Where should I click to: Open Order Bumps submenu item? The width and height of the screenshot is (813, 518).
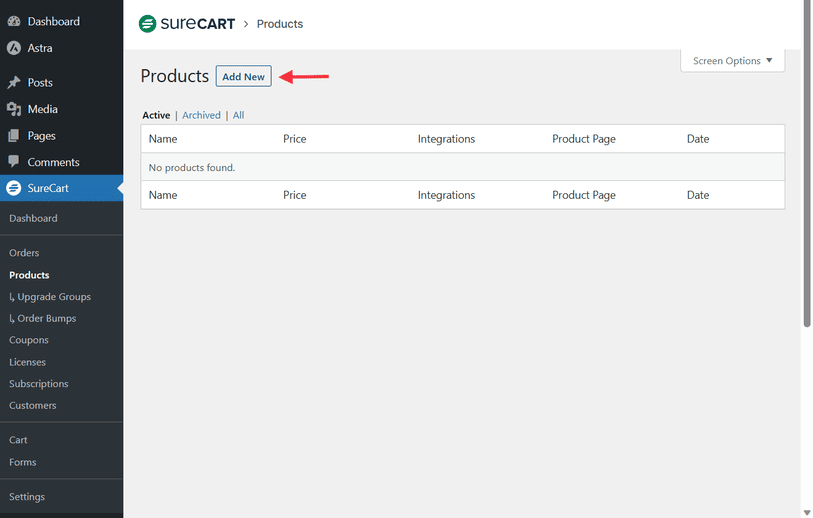[46, 319]
